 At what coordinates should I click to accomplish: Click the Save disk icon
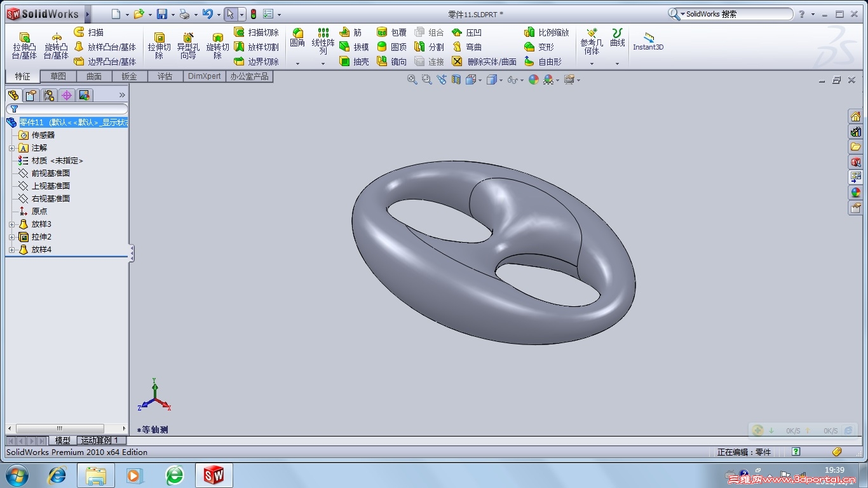pyautogui.click(x=162, y=14)
